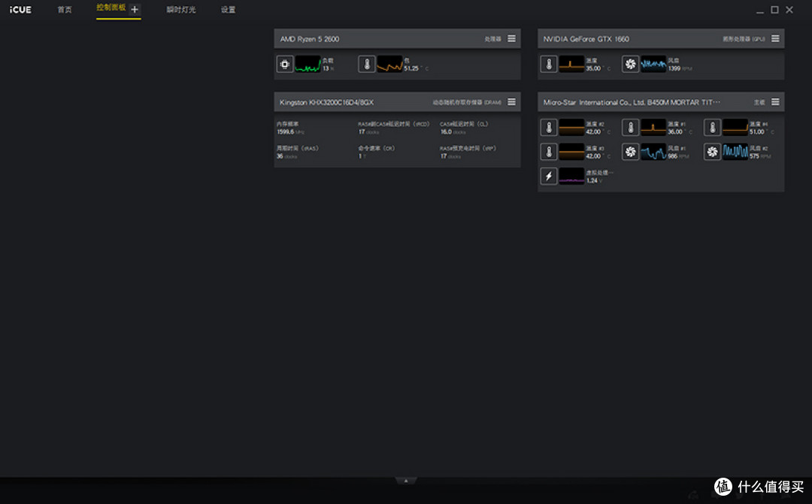Click motherboard 温度 #1 thermometer icon
This screenshot has width=812, height=504.
click(630, 127)
